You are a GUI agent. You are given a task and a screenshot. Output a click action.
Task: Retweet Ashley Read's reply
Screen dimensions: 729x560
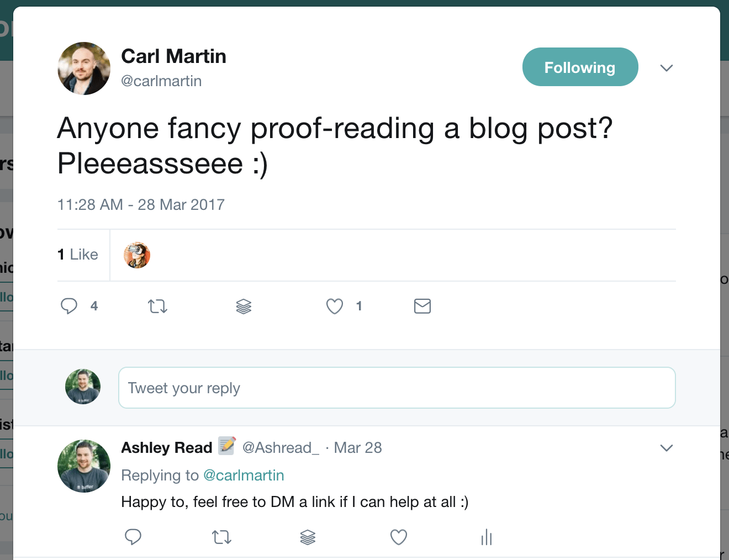coord(221,537)
